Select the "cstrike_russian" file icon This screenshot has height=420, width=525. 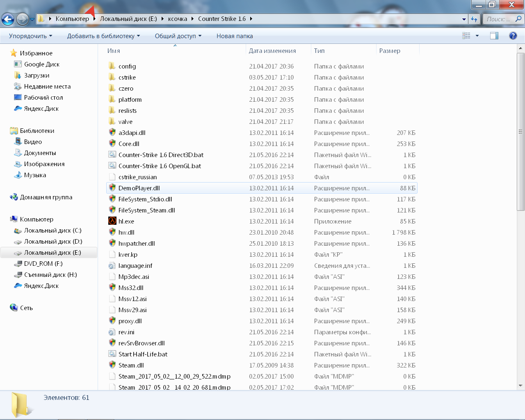(112, 177)
